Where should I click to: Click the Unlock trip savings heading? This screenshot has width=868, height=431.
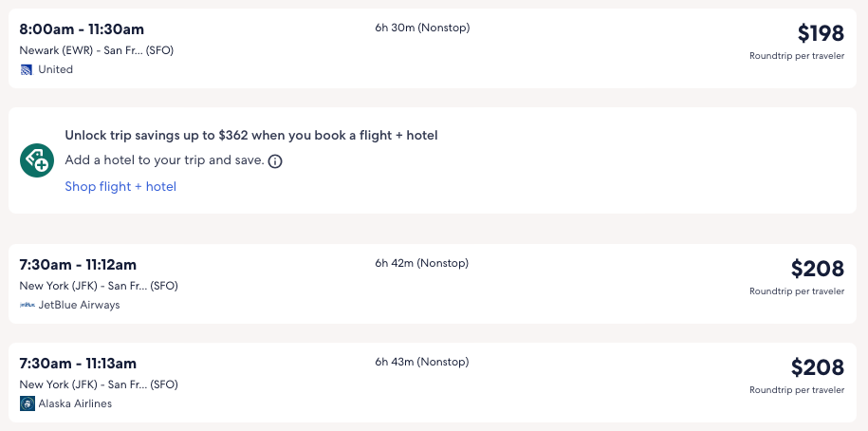251,136
